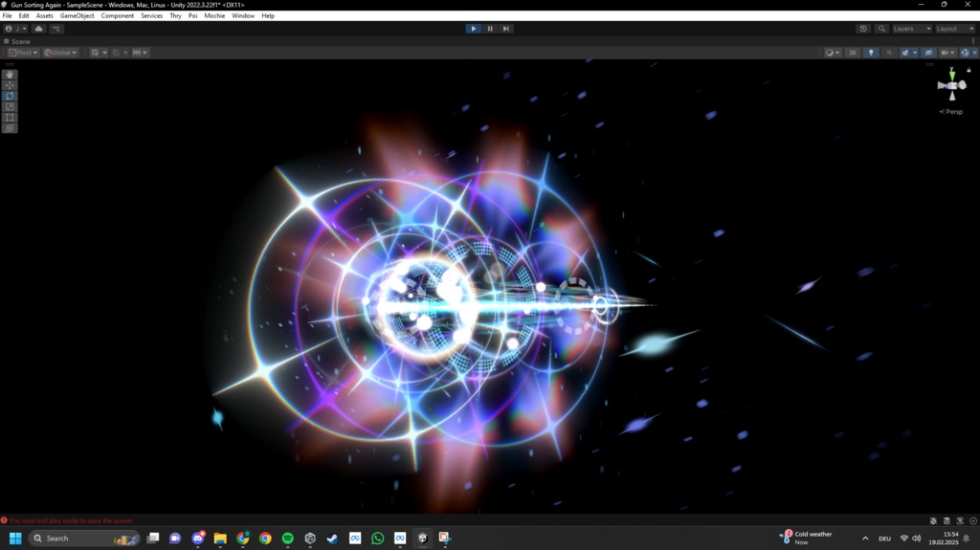Open Spotify from the taskbar
The width and height of the screenshot is (980, 550).
pos(287,539)
